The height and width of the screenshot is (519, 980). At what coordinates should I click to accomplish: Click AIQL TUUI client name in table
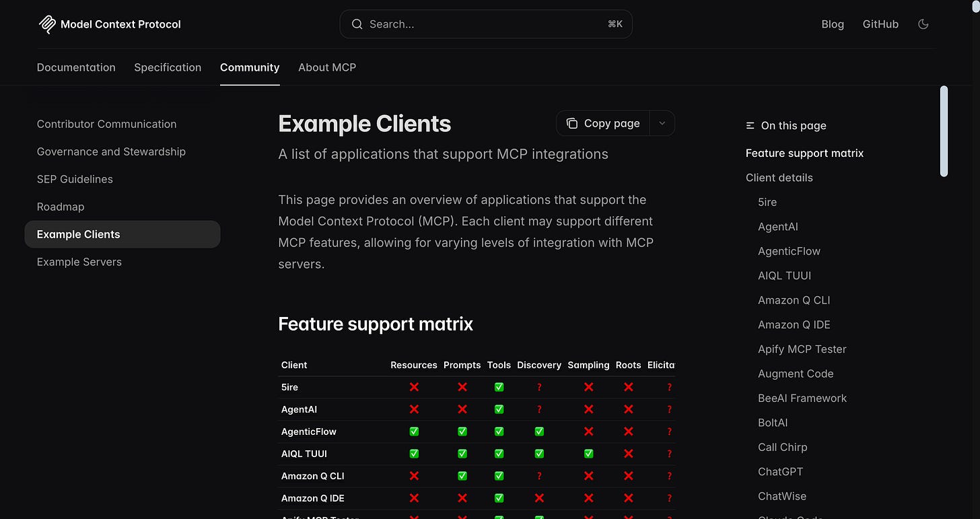(x=304, y=454)
